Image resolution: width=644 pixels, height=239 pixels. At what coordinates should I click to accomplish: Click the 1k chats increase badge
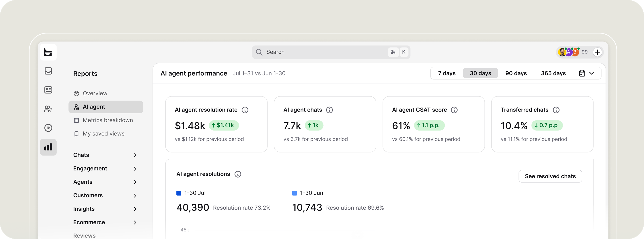click(314, 125)
